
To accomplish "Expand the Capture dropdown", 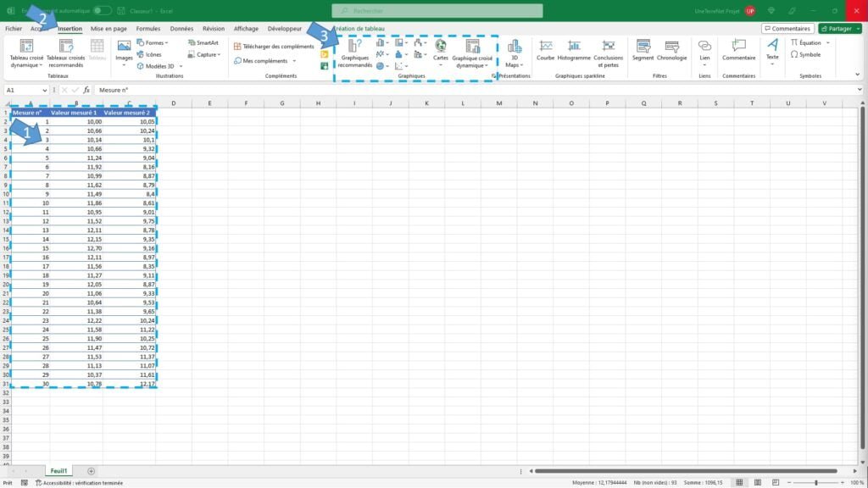I will [219, 54].
